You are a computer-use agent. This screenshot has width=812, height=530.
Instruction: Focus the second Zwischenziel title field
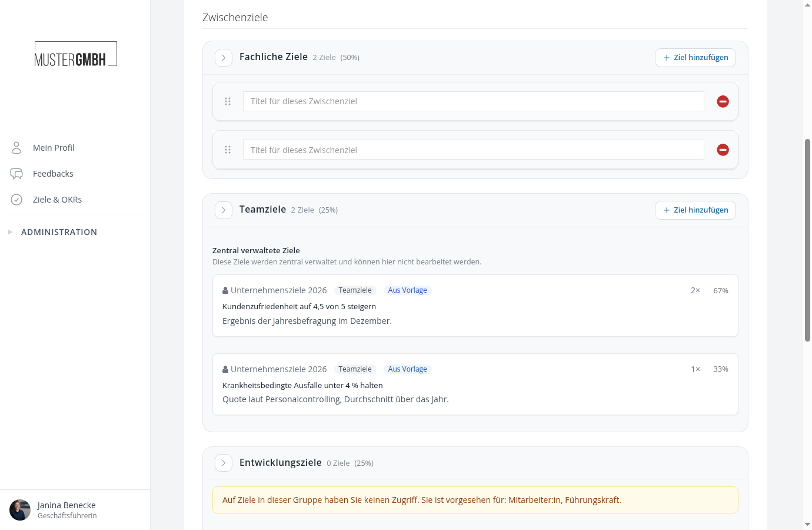pos(474,150)
